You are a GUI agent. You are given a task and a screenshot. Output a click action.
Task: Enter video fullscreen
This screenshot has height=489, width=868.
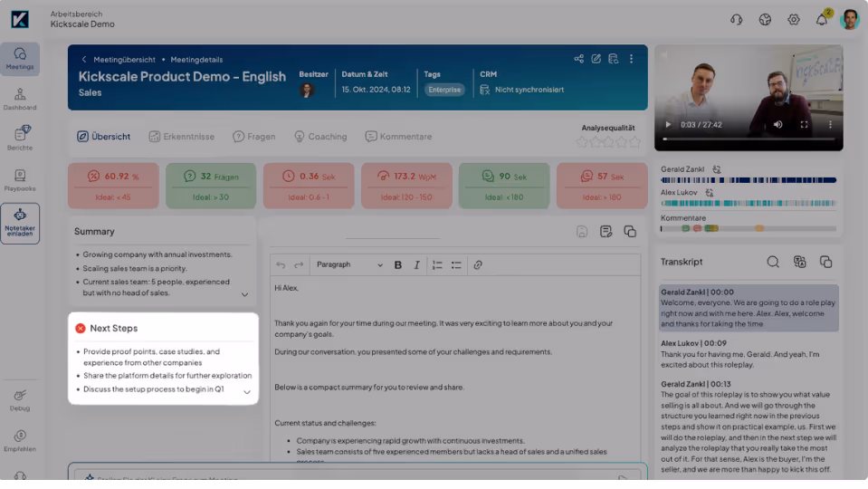tap(804, 125)
